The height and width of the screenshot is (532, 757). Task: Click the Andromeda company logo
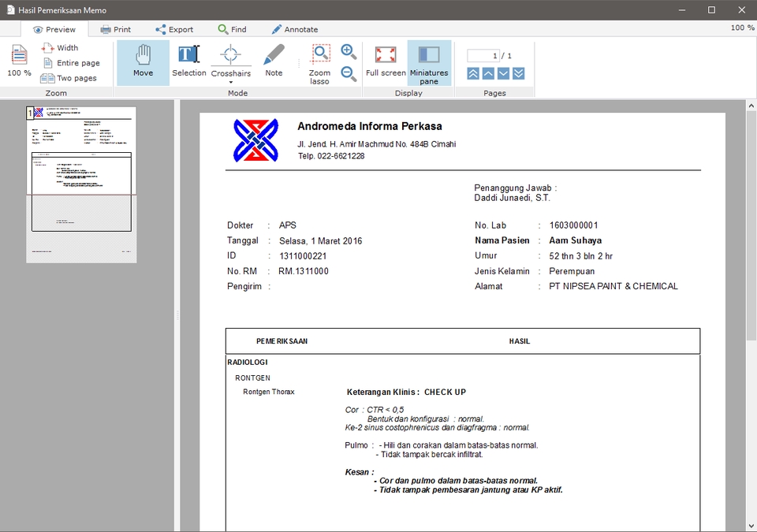click(x=255, y=140)
